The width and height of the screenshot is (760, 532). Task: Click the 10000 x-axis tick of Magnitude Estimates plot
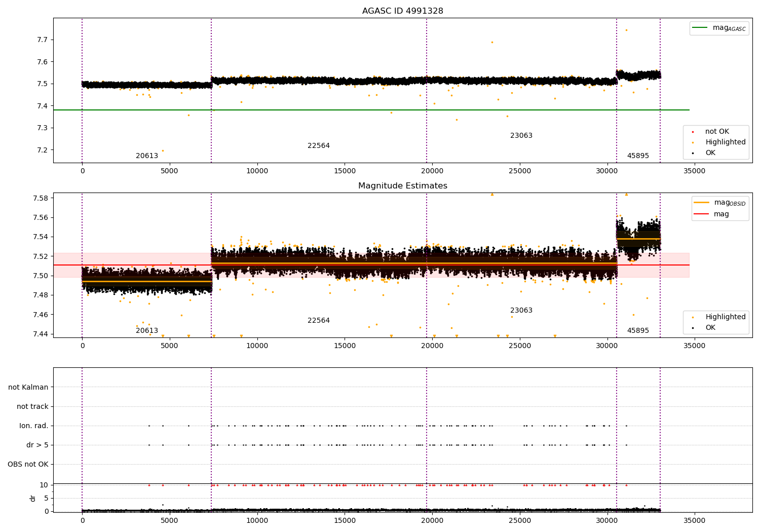pos(257,346)
